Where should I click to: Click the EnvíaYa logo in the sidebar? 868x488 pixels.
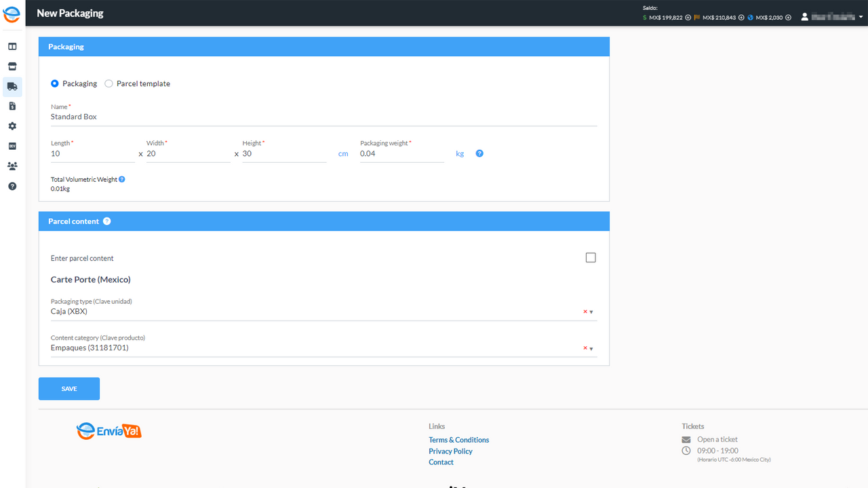click(12, 14)
